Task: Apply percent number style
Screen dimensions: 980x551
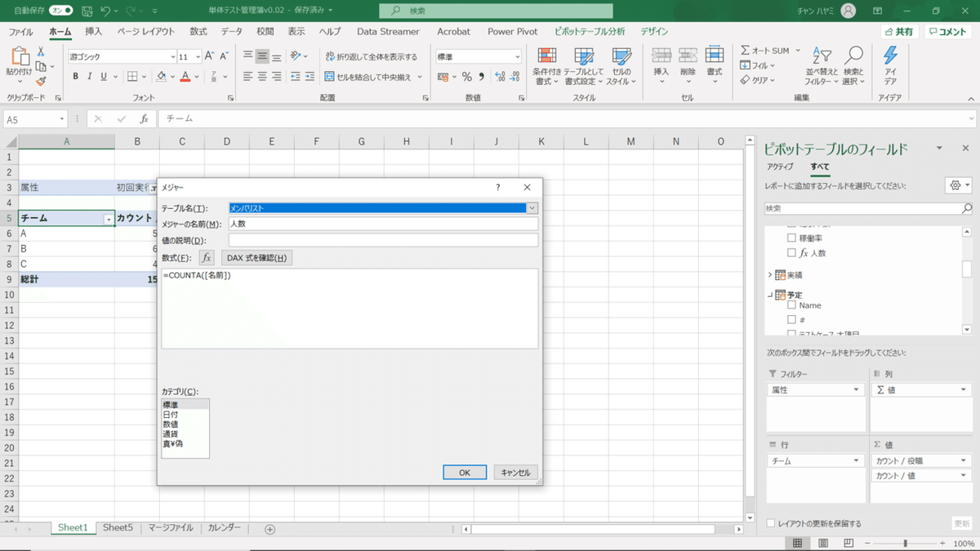Action: pyautogui.click(x=466, y=77)
